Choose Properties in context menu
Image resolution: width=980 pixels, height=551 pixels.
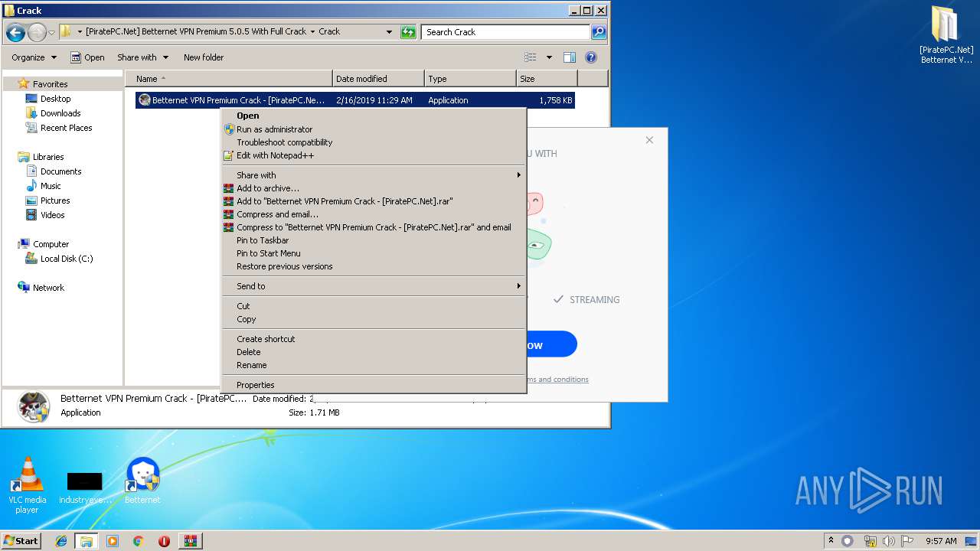[x=374, y=385]
